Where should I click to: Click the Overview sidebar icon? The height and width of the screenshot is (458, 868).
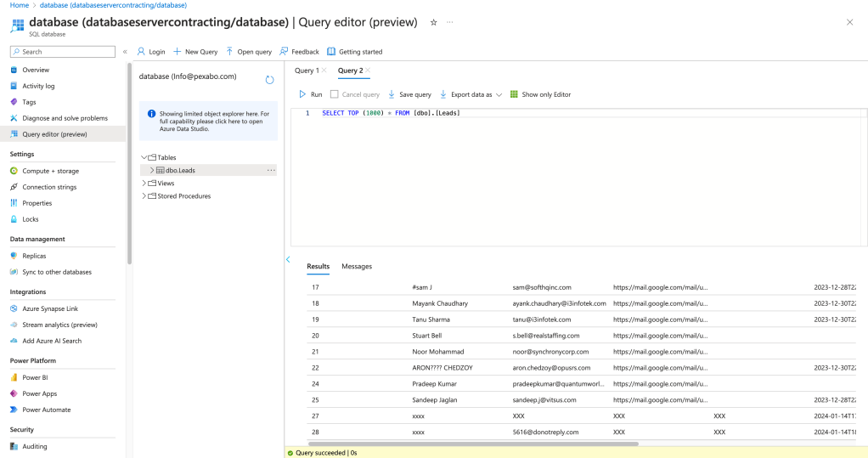pyautogui.click(x=14, y=70)
